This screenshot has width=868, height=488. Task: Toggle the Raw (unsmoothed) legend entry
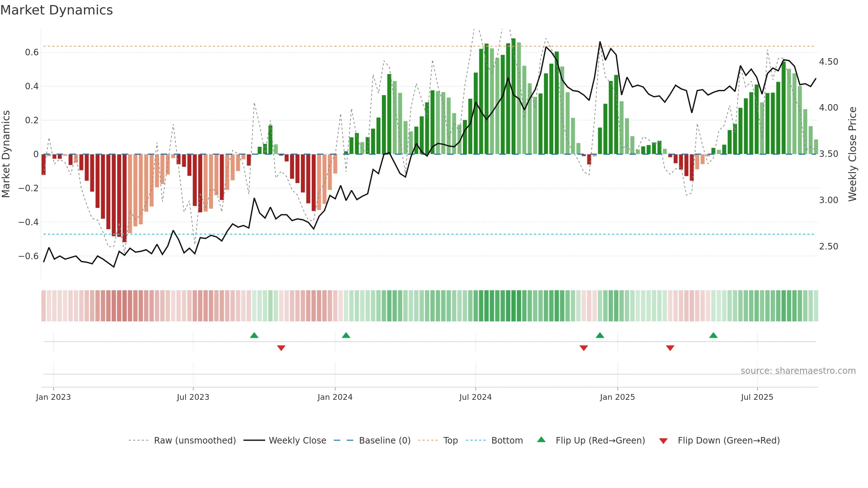(182, 440)
